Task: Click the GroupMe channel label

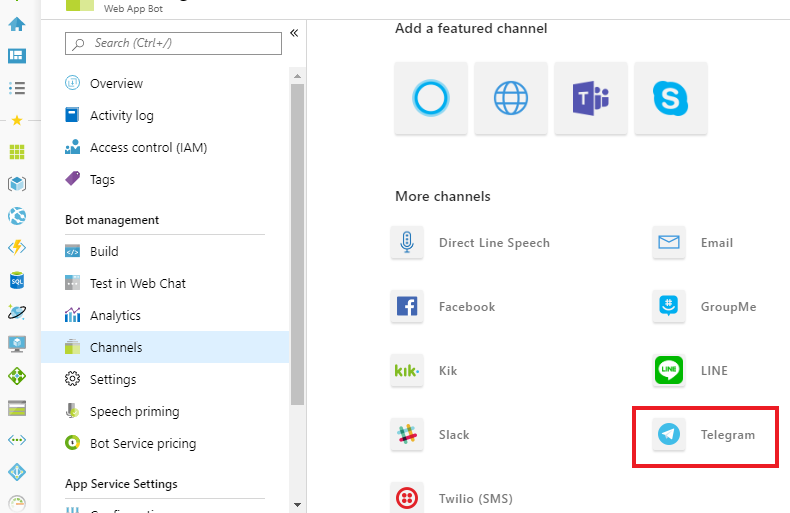Action: (x=729, y=307)
